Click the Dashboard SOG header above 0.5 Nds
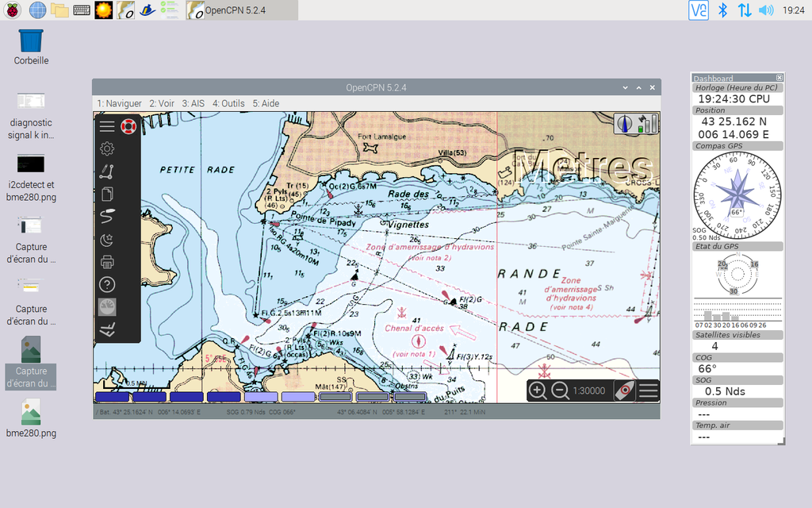The height and width of the screenshot is (508, 812). pos(737,380)
